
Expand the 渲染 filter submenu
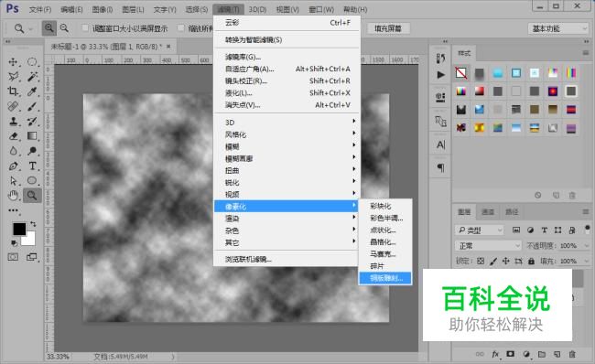point(287,219)
